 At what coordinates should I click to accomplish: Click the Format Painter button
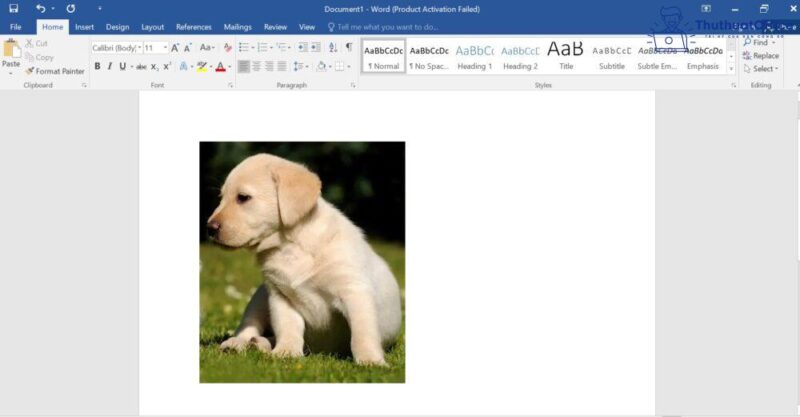[x=55, y=71]
